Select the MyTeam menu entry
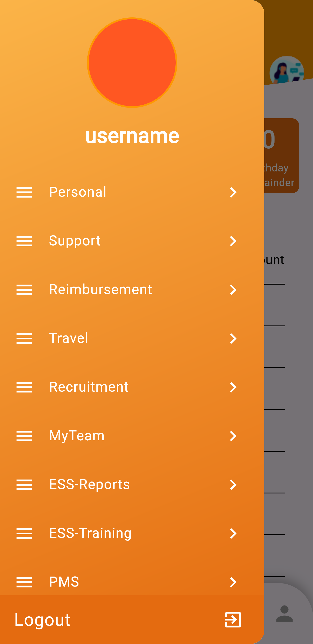Screen dimensions: 313x644 pos(77,436)
